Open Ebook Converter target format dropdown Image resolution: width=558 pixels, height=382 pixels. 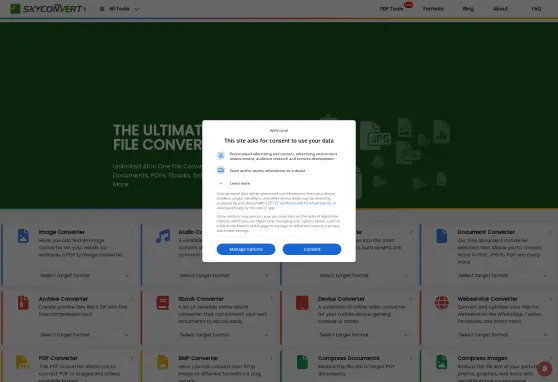pyautogui.click(x=224, y=335)
